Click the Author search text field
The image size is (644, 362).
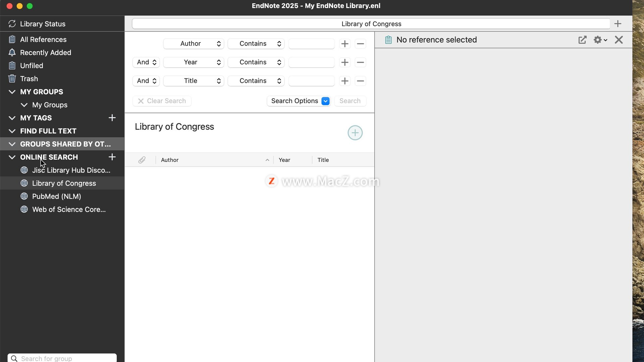(312, 44)
